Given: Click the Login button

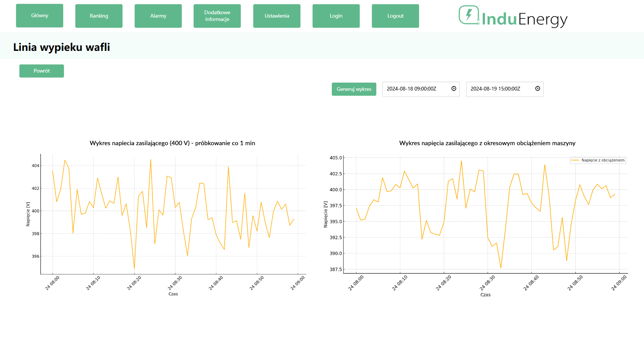Looking at the screenshot, I should pos(336,16).
